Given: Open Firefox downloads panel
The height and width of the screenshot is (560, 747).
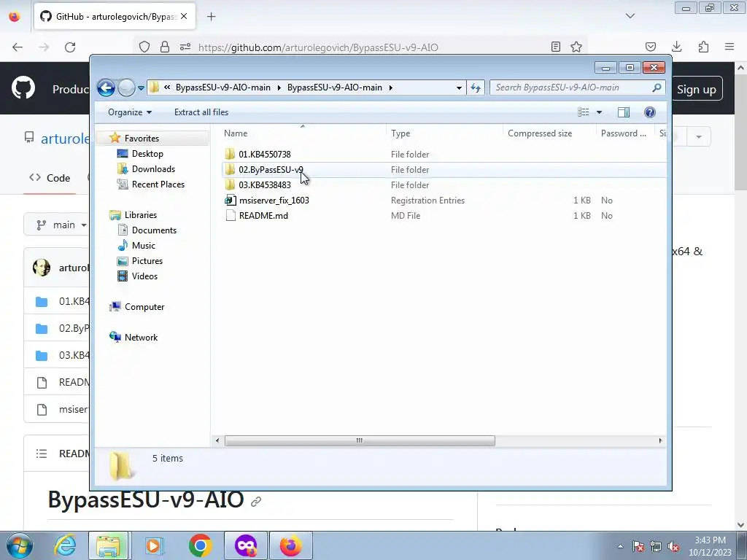Looking at the screenshot, I should [676, 47].
